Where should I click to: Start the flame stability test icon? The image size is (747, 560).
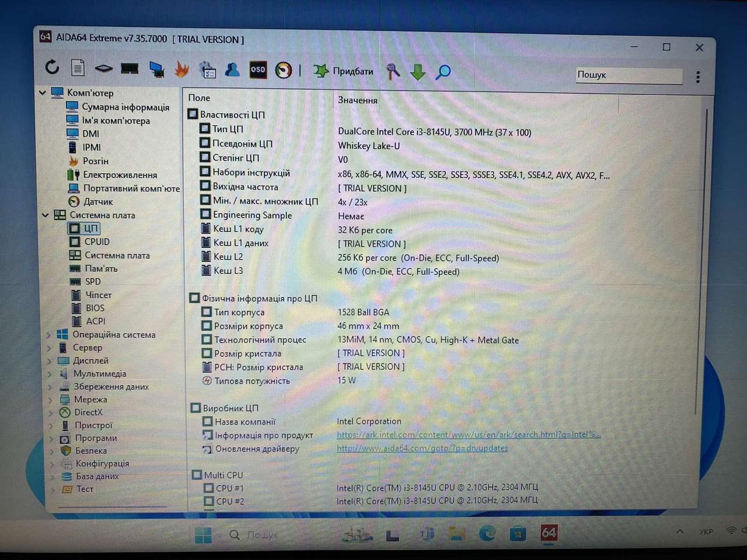pos(181,69)
